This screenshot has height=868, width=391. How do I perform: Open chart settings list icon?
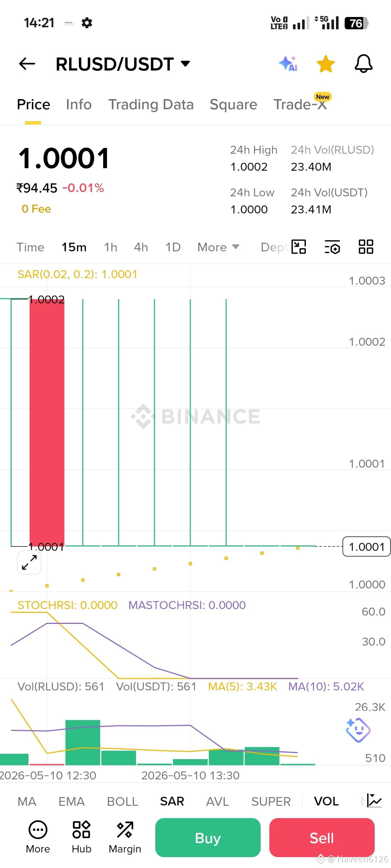tap(332, 247)
